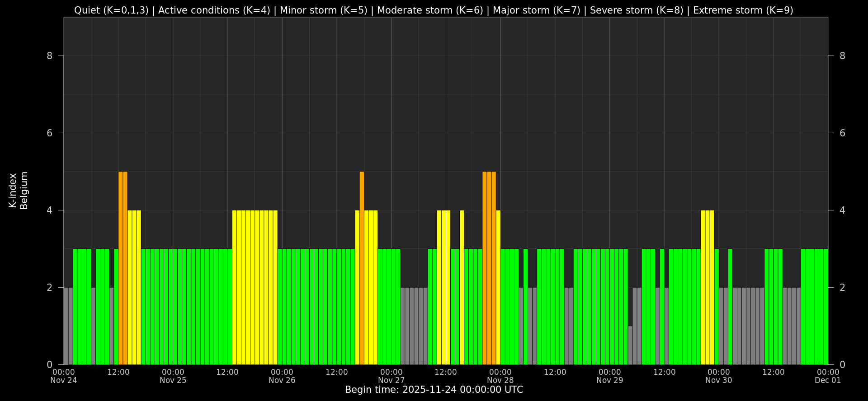Click the '00:00 Nov 26' x-axis label
The width and height of the screenshot is (868, 401).
point(282,376)
